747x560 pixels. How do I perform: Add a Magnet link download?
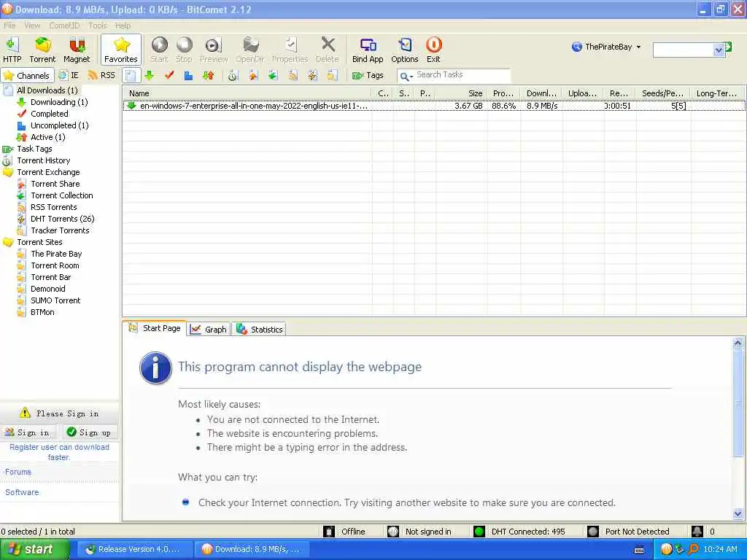coord(77,50)
